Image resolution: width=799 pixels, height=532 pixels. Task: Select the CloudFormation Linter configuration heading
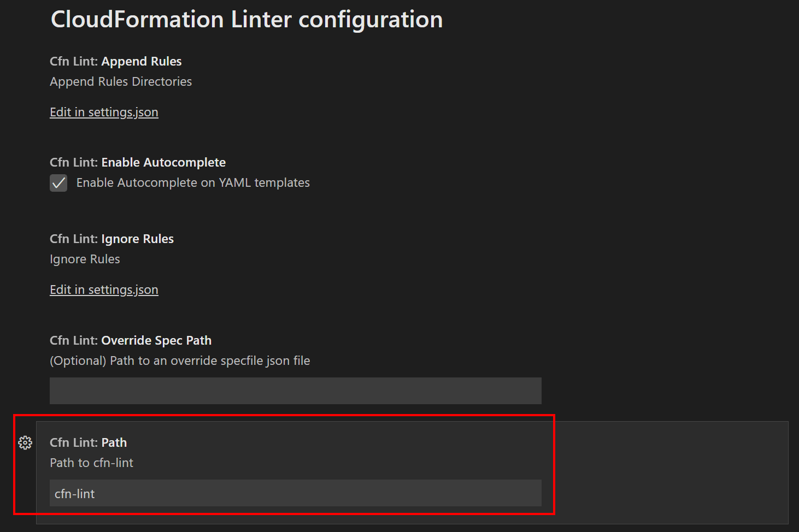[x=246, y=19]
